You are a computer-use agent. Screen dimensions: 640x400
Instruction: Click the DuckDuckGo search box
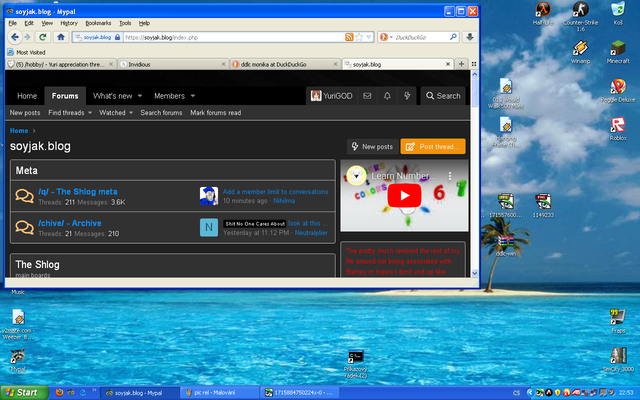[x=420, y=37]
